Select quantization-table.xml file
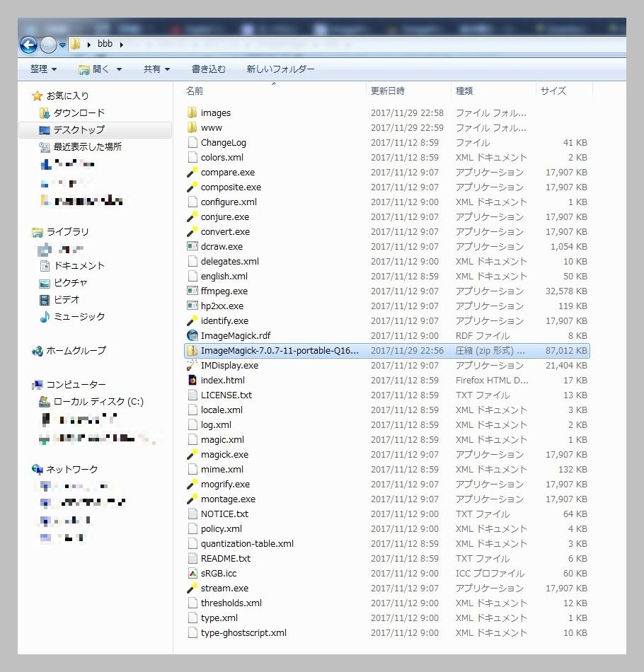Screen dimensions: 644x672 [247, 544]
